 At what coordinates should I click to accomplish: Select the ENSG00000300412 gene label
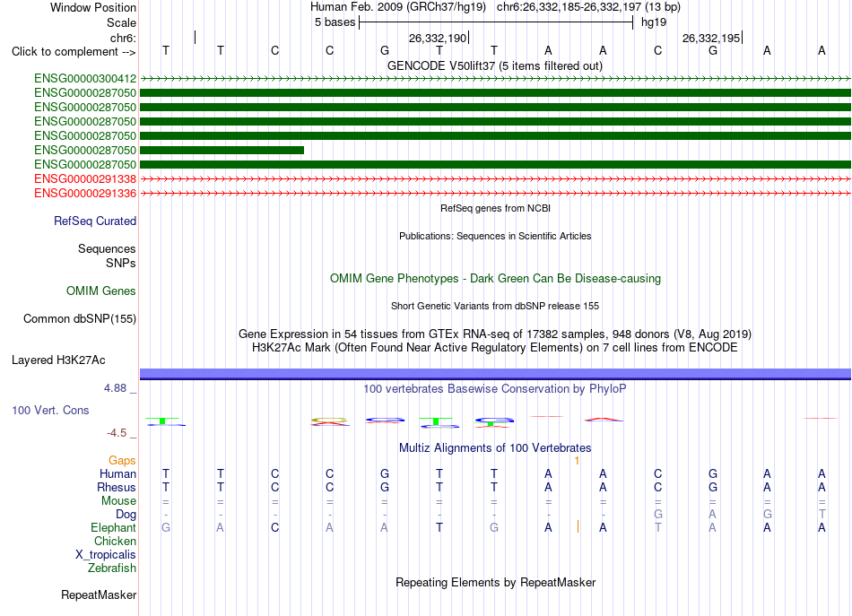(x=85, y=79)
